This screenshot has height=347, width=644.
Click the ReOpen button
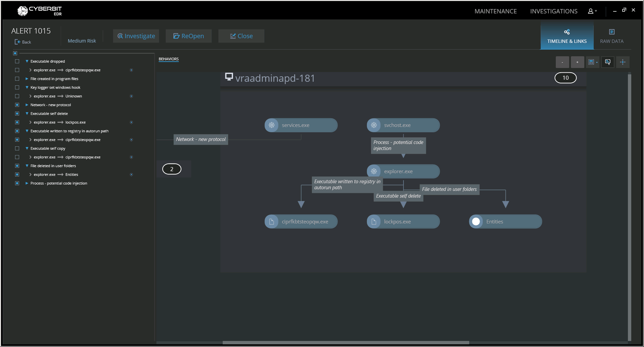[x=189, y=36]
